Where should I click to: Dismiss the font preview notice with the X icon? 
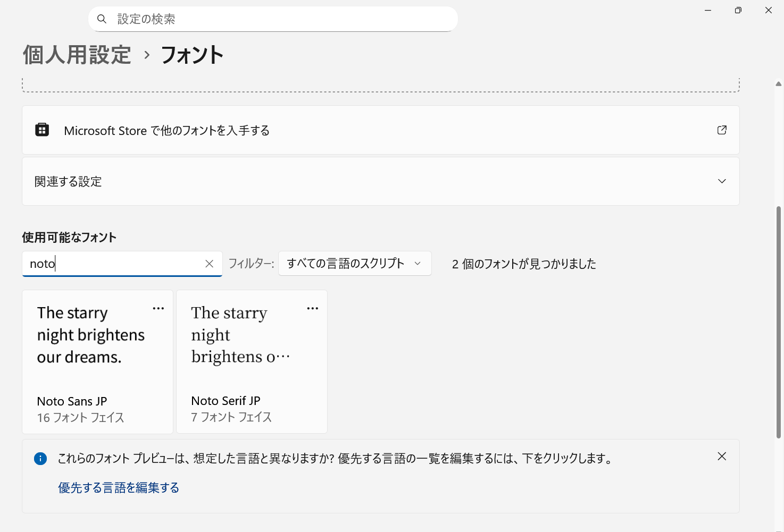click(721, 456)
